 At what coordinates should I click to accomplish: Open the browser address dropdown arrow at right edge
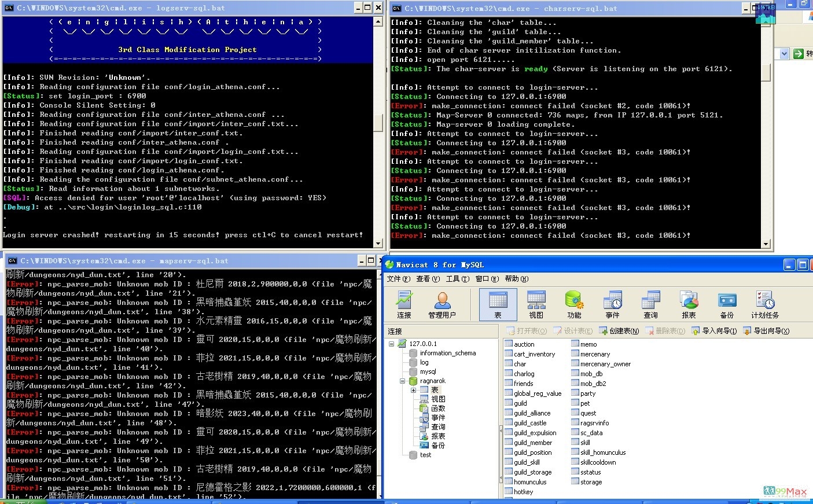tap(785, 54)
